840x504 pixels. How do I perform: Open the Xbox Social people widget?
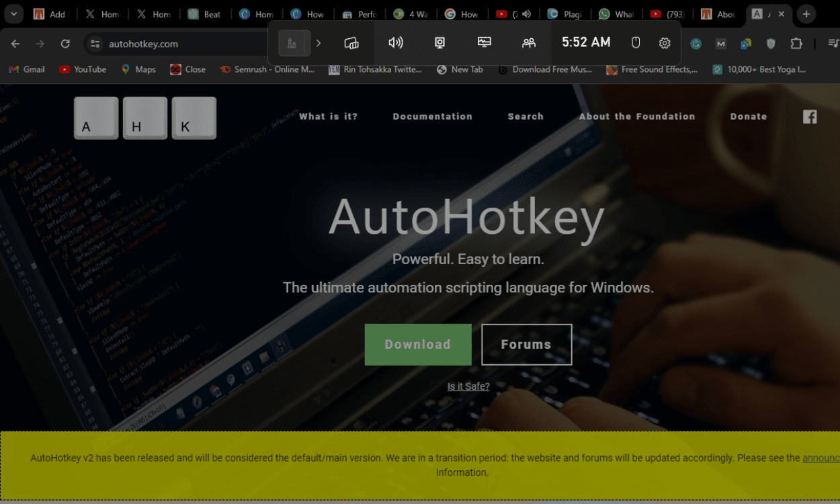[x=529, y=43]
